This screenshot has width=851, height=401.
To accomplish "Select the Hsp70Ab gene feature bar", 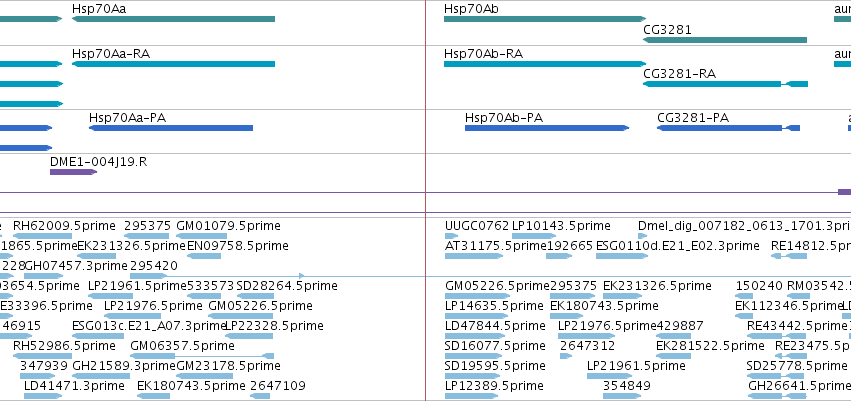I will click(545, 19).
